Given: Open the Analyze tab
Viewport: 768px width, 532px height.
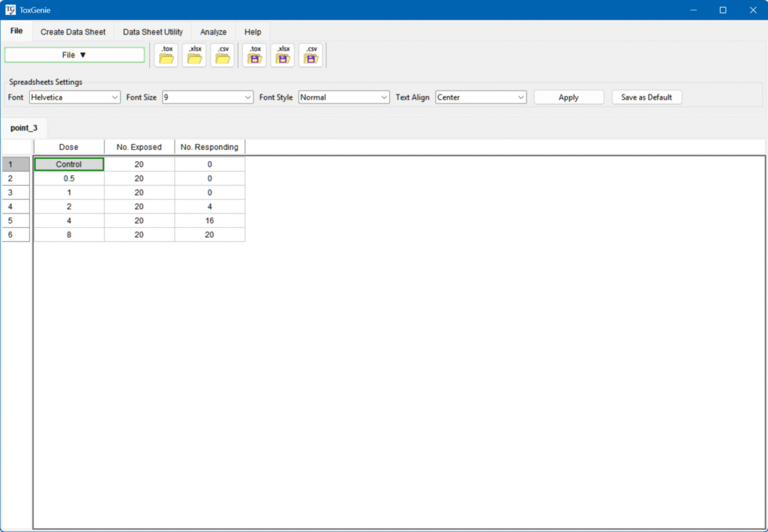Looking at the screenshot, I should [213, 32].
